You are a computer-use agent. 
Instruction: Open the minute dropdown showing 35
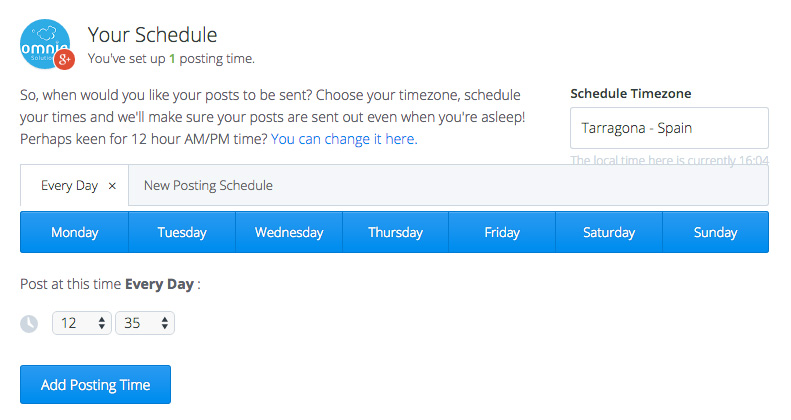(145, 324)
